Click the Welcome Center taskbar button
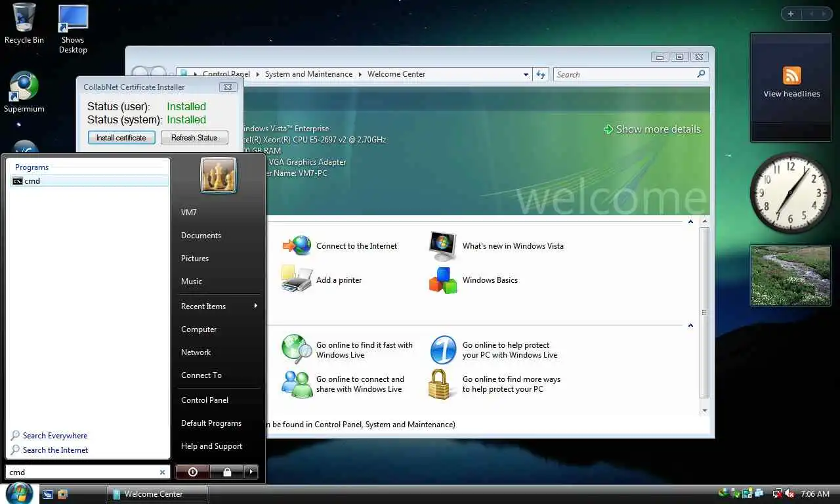Screen dimensions: 840x504 [x=157, y=493]
